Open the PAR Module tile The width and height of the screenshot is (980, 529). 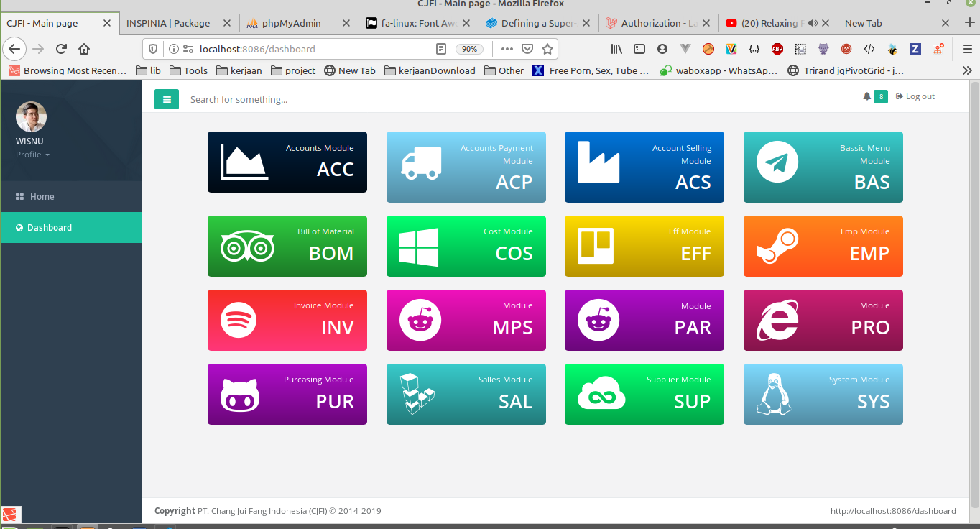[644, 320]
